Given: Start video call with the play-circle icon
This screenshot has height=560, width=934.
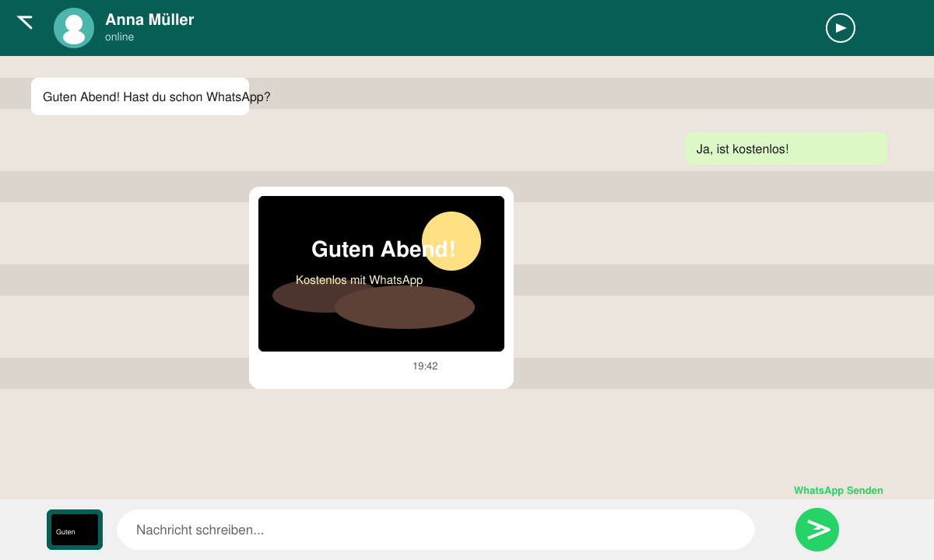Looking at the screenshot, I should point(841,28).
